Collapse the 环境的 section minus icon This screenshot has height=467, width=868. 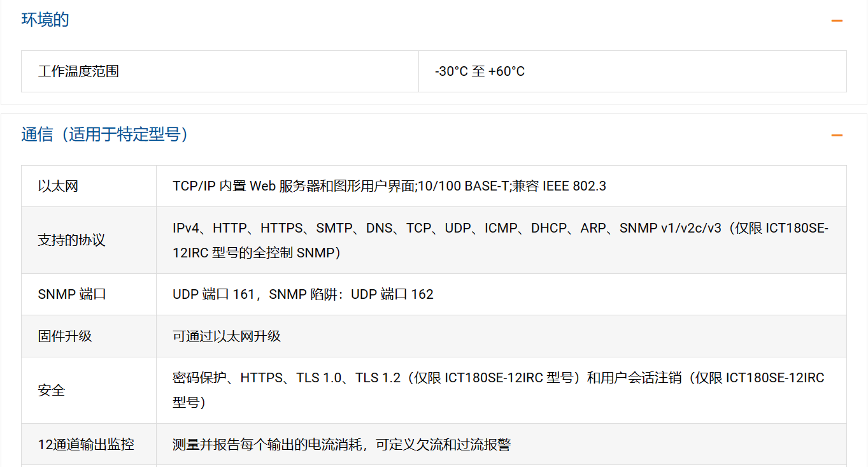coord(837,20)
